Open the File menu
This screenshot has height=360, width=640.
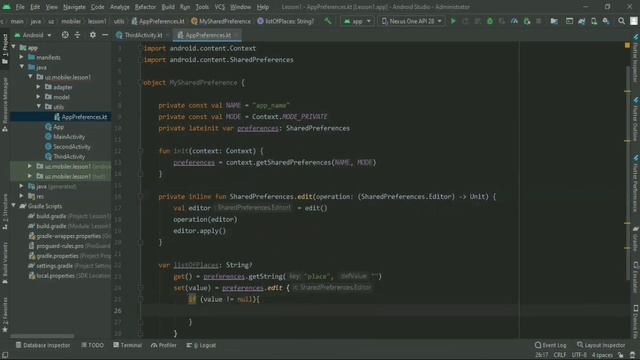click(x=20, y=7)
